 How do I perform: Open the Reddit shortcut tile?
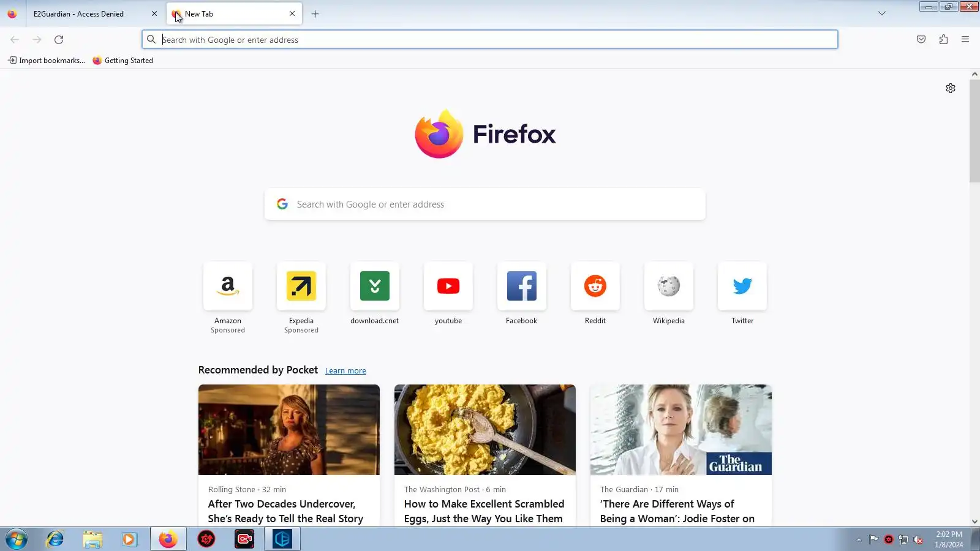click(x=595, y=286)
